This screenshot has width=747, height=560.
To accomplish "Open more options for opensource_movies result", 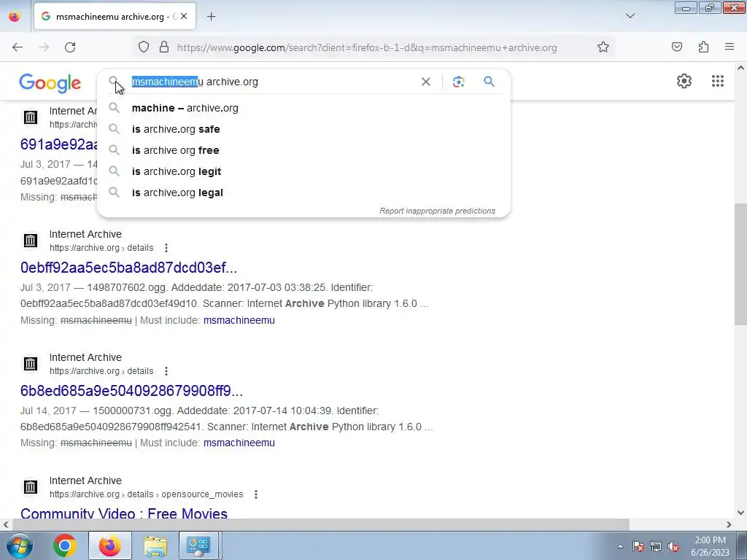I will coord(256,494).
